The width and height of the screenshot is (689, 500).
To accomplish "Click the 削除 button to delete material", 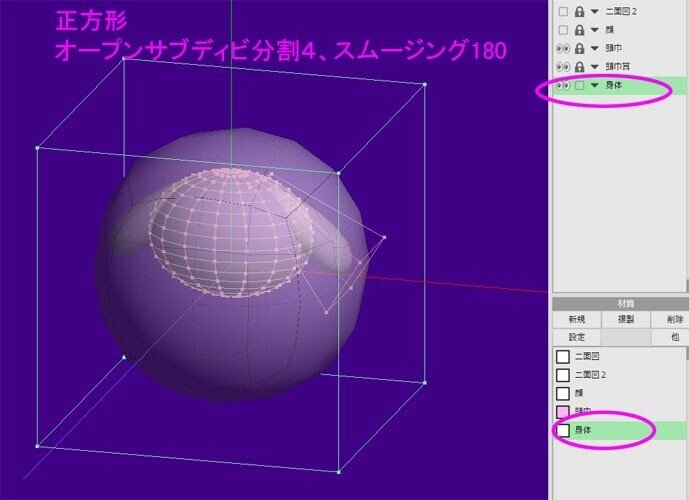I will click(670, 319).
